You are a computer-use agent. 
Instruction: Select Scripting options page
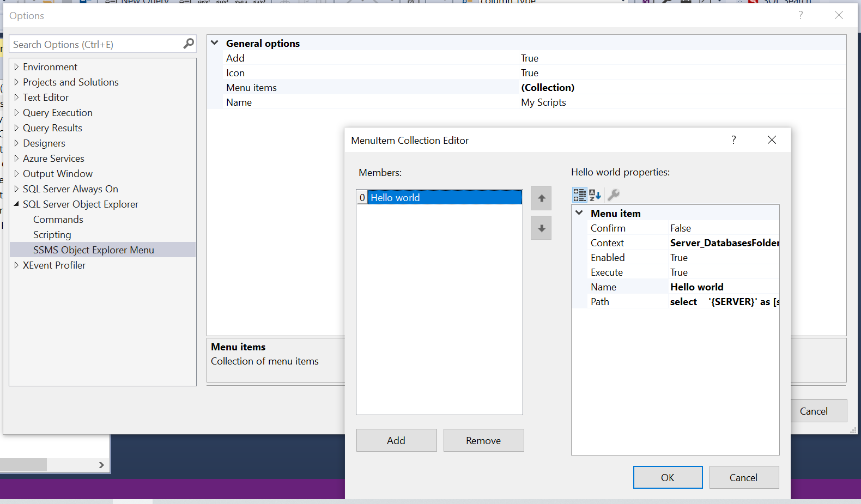pyautogui.click(x=52, y=234)
